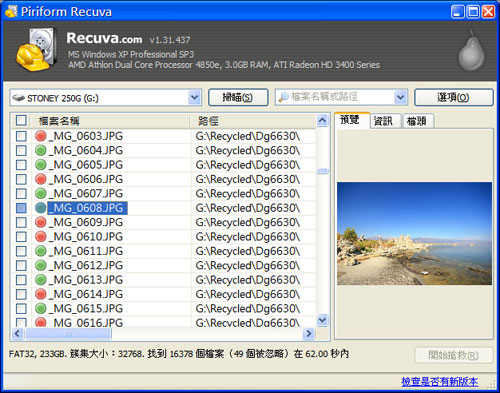Click red status dot of _MG_0603.JPG
This screenshot has height=393, width=500.
(41, 136)
